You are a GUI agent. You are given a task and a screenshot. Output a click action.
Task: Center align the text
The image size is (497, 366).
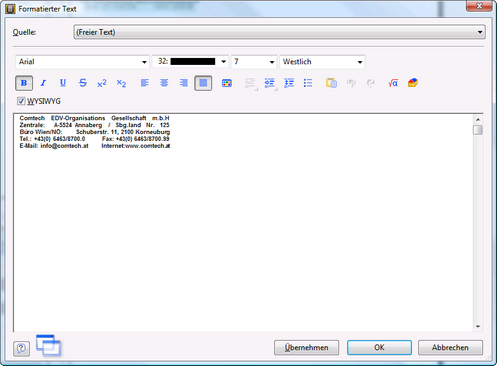[x=164, y=83]
